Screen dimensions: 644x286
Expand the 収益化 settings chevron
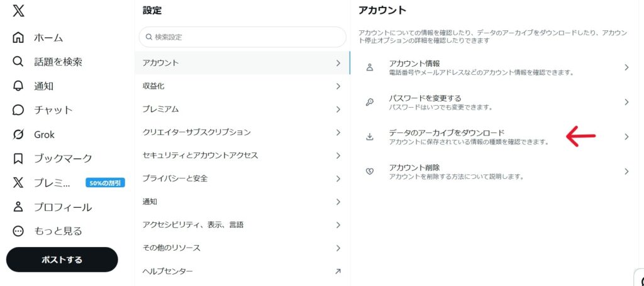coord(338,86)
